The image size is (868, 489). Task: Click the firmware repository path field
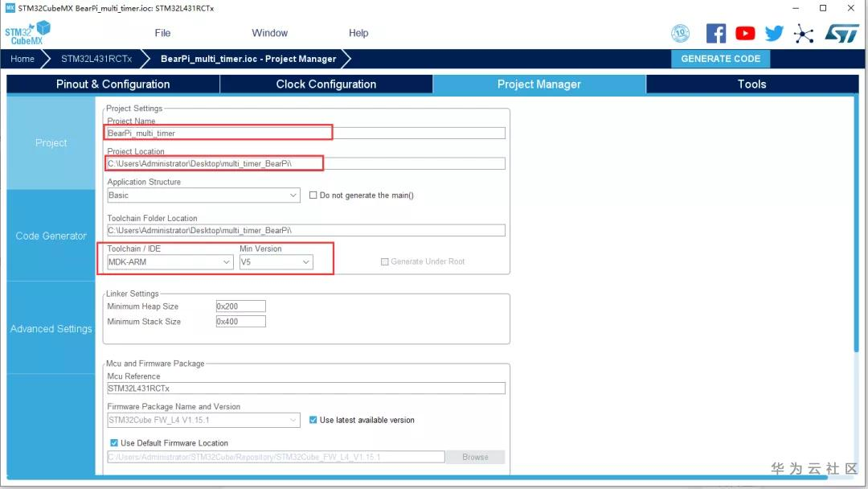[276, 457]
